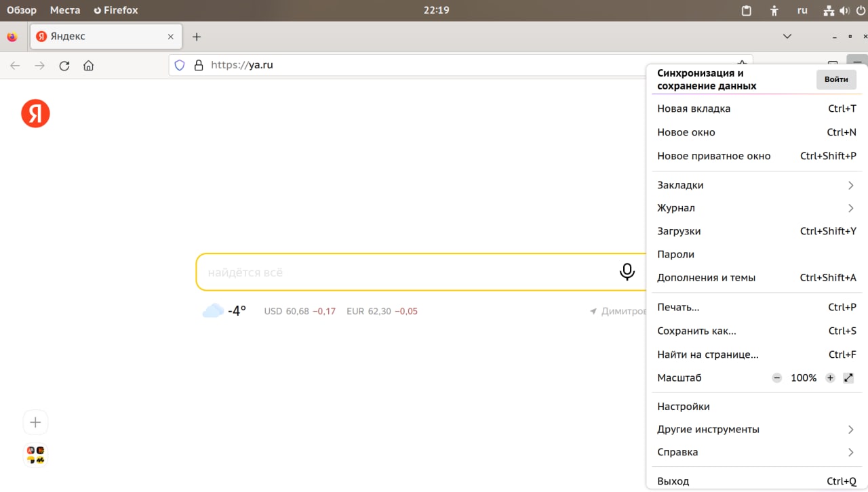Viewport: 868px width, 492px height.
Task: Zoom out with the minus button
Action: pos(777,378)
